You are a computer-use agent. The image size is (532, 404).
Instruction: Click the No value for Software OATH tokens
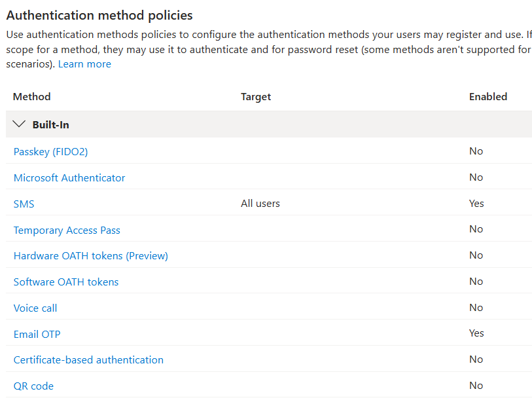[x=476, y=282]
